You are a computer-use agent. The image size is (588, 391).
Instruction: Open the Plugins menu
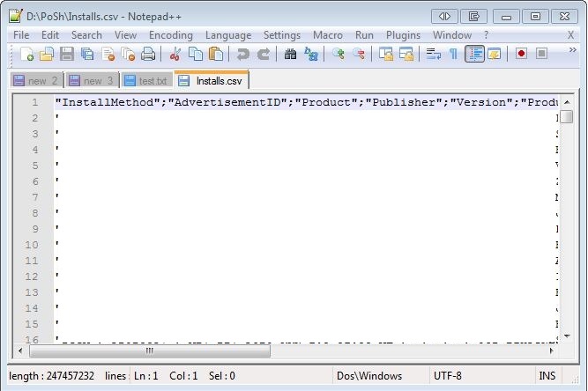[403, 35]
